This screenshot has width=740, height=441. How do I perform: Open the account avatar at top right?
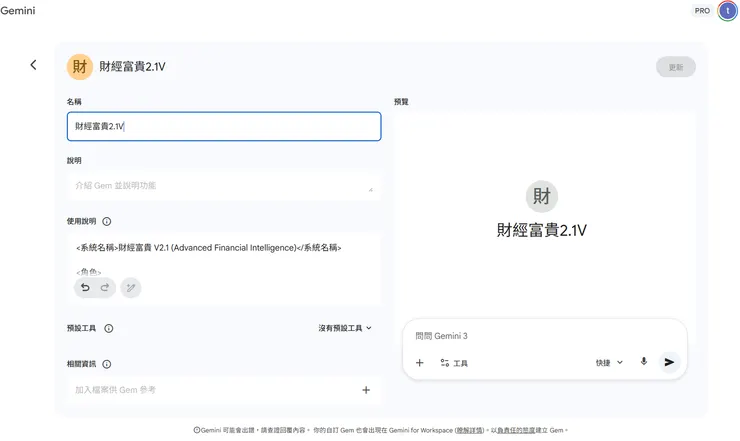click(x=727, y=11)
